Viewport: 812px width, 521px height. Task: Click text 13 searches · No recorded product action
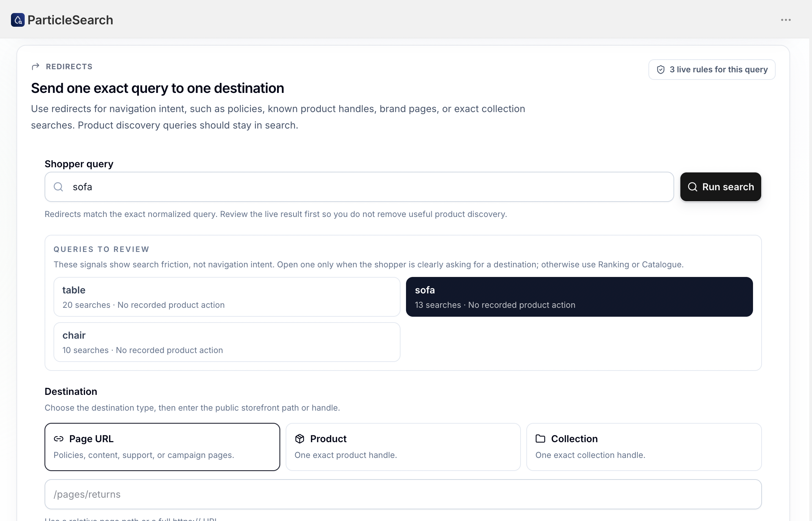click(495, 305)
